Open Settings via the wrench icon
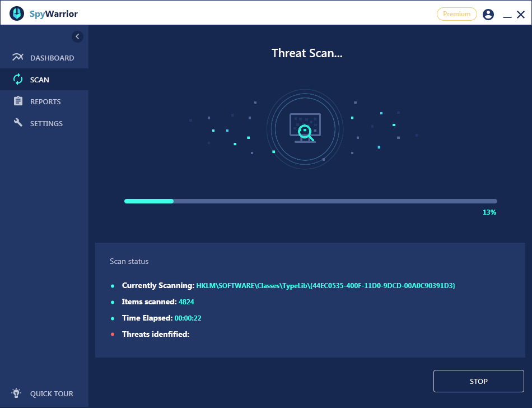Image resolution: width=532 pixels, height=408 pixels. tap(18, 123)
